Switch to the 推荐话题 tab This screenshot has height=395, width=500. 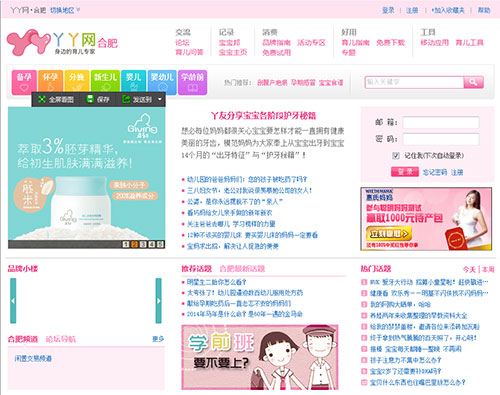point(196,269)
